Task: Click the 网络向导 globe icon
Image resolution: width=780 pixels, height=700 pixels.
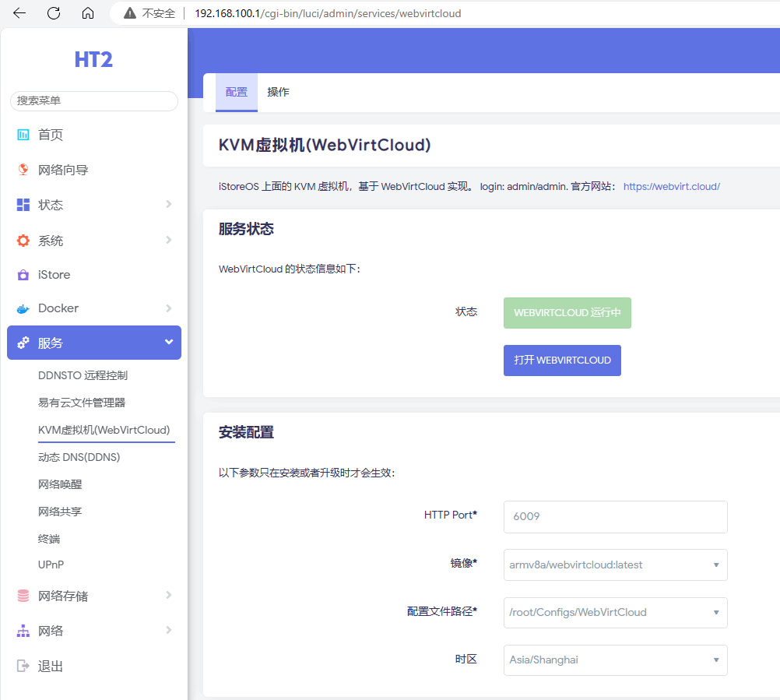Action: 23,170
